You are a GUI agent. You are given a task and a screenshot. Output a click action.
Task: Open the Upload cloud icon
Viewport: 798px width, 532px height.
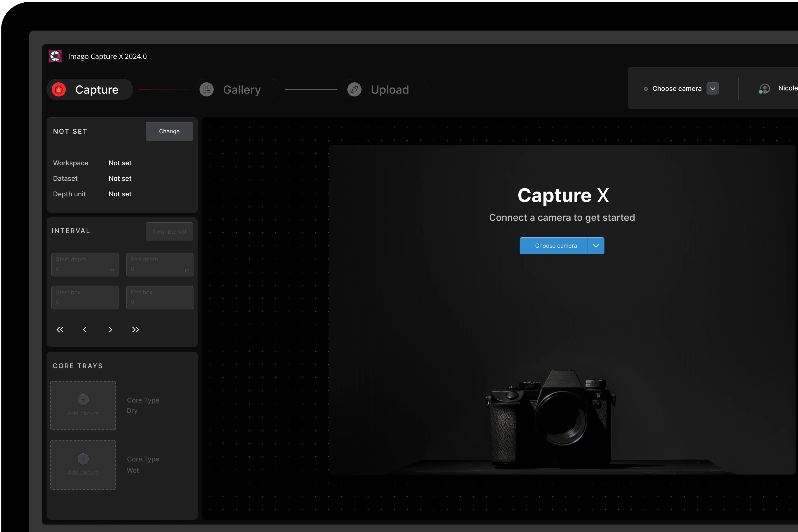[x=354, y=90]
